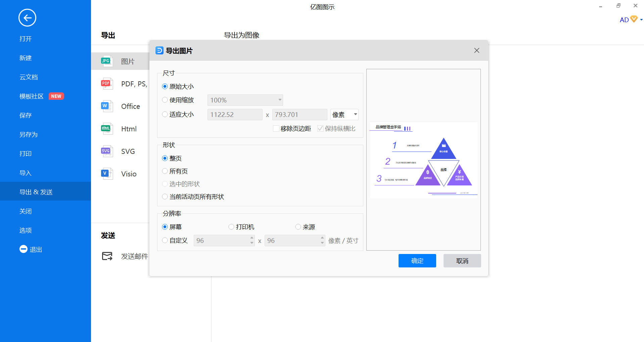Image resolution: width=644 pixels, height=342 pixels.
Task: Select 来源 resolution radio button
Action: 298,227
